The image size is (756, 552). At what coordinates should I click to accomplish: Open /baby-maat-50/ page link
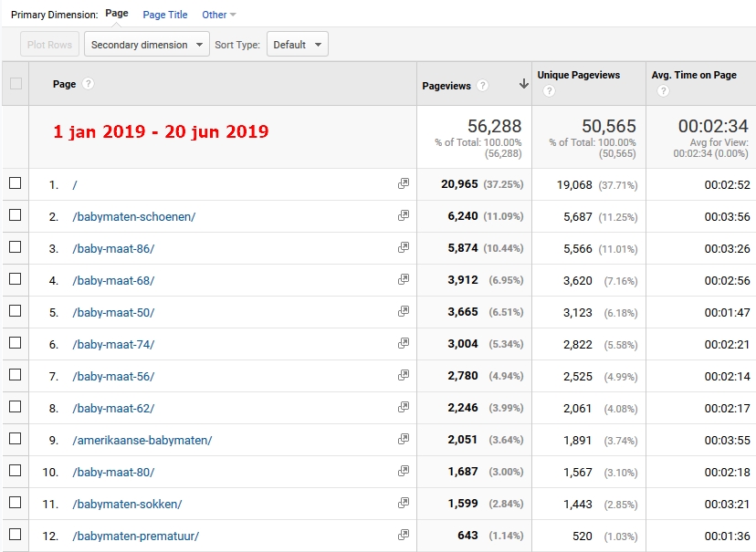click(x=113, y=312)
